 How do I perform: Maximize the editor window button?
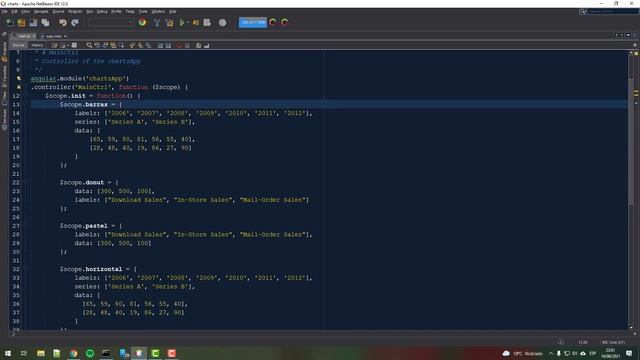coord(634,35)
